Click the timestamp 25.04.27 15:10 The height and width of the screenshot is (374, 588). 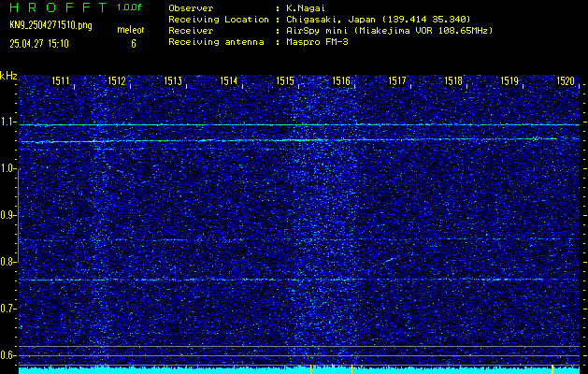[39, 44]
